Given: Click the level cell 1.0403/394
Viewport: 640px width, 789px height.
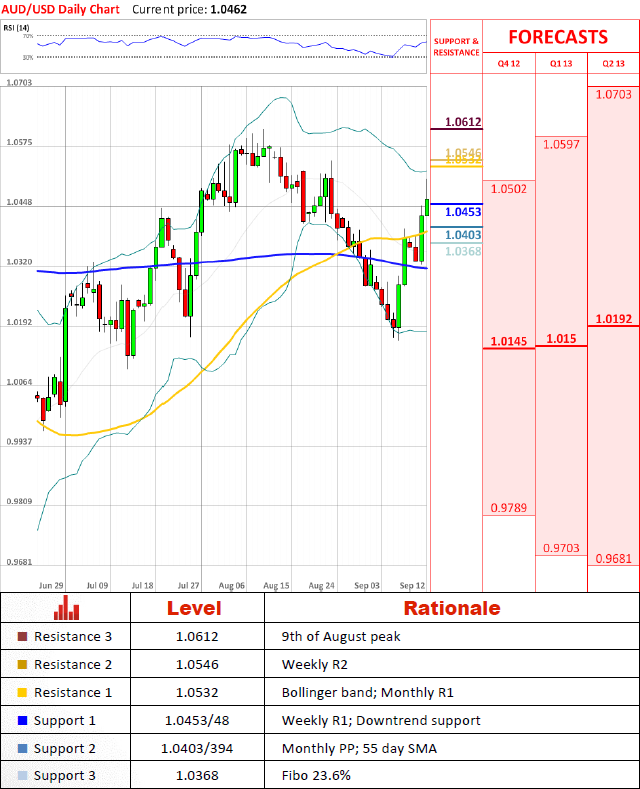Looking at the screenshot, I should click(x=197, y=749).
